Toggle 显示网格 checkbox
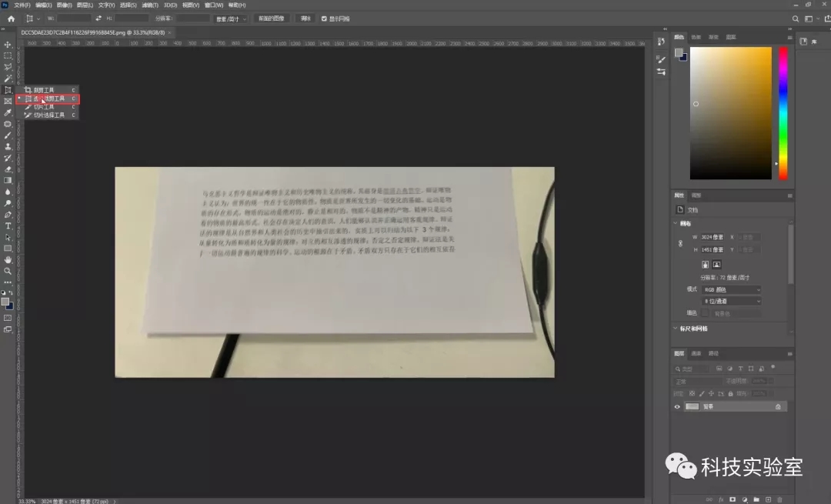Screen dimensions: 831x504 [x=324, y=18]
